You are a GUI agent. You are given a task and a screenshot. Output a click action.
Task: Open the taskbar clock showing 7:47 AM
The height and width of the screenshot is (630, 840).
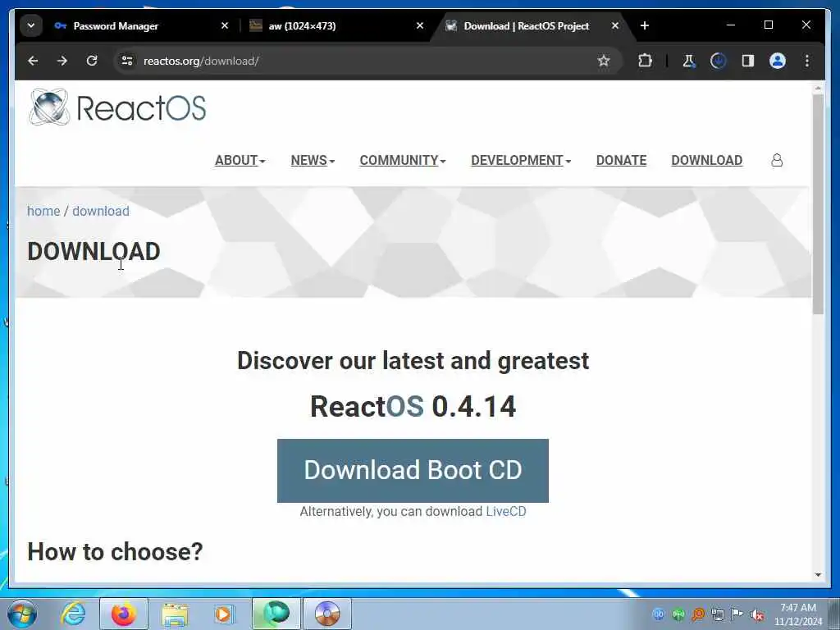click(x=798, y=614)
